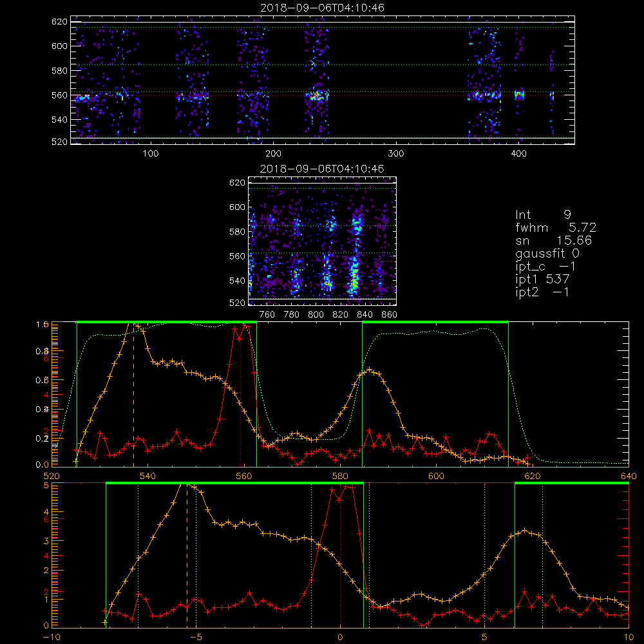Image resolution: width=644 pixels, height=644 pixels.
Task: Click y-axis label 560 on middle image
Action: [x=238, y=256]
